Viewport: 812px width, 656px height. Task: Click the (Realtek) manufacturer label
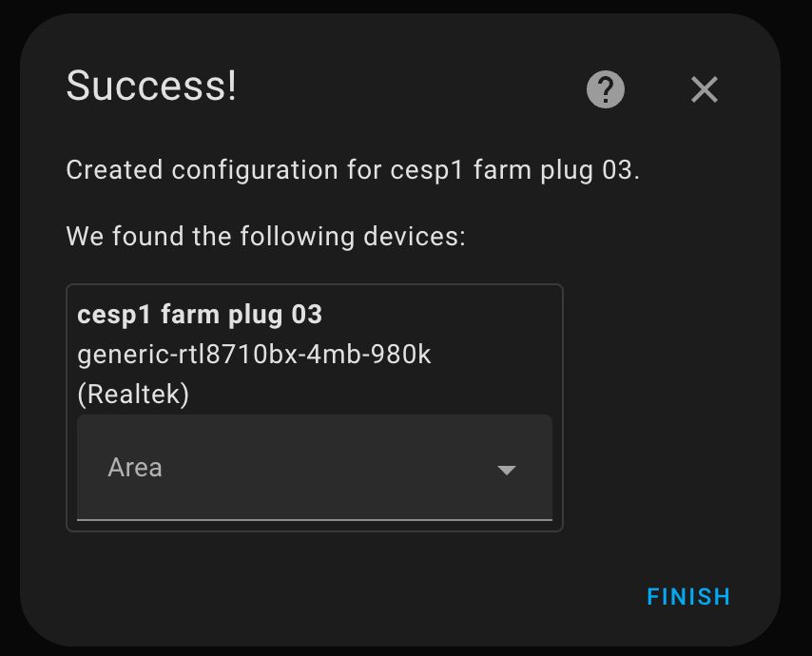(133, 394)
